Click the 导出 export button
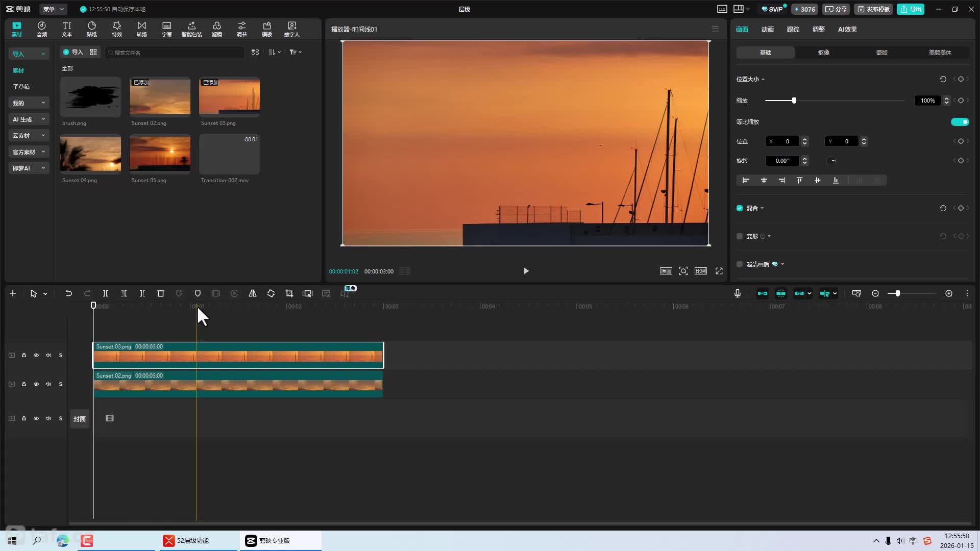The width and height of the screenshot is (980, 551). point(911,9)
